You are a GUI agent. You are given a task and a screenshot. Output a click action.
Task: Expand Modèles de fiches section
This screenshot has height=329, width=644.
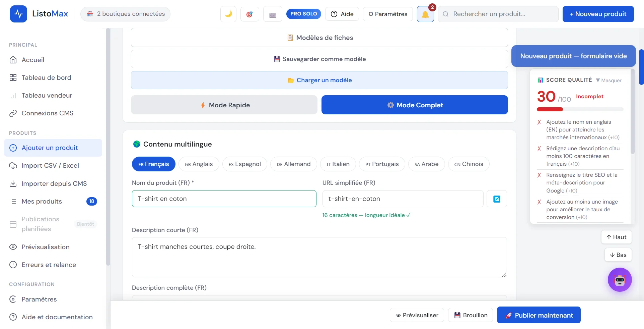point(319,38)
